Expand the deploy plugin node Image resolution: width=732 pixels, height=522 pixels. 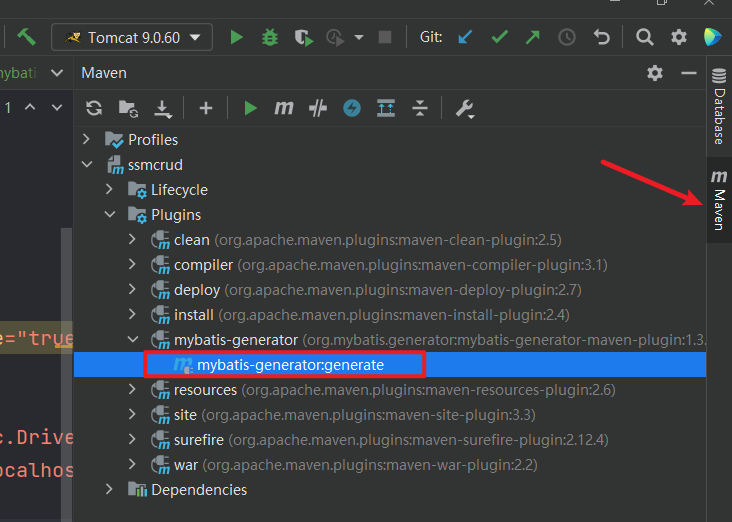[x=132, y=289]
